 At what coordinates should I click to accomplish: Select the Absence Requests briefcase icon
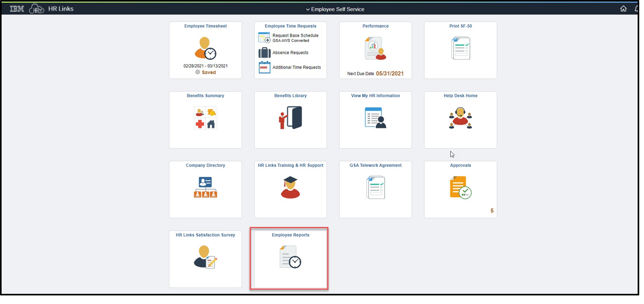pos(264,53)
